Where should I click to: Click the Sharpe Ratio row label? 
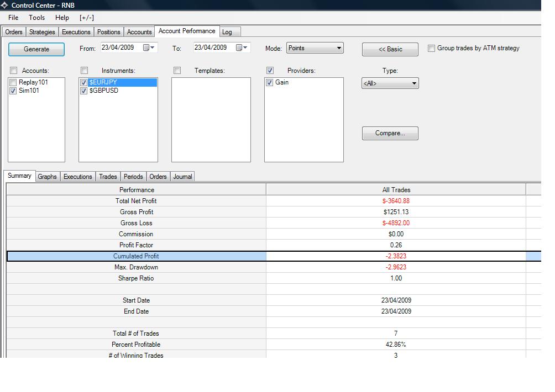click(137, 278)
